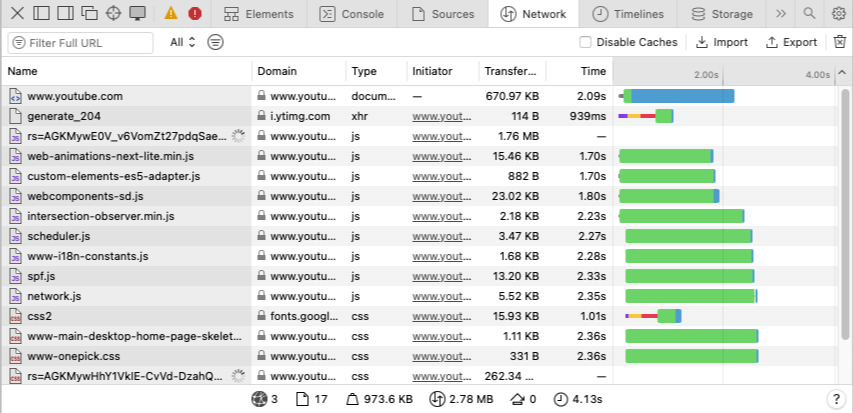Sort by Domain column header

[x=299, y=71]
